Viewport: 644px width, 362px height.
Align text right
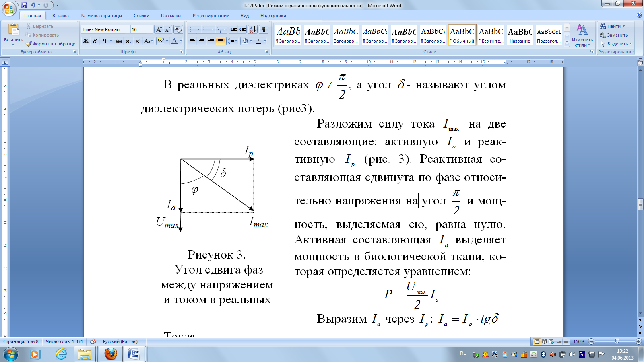pyautogui.click(x=211, y=41)
